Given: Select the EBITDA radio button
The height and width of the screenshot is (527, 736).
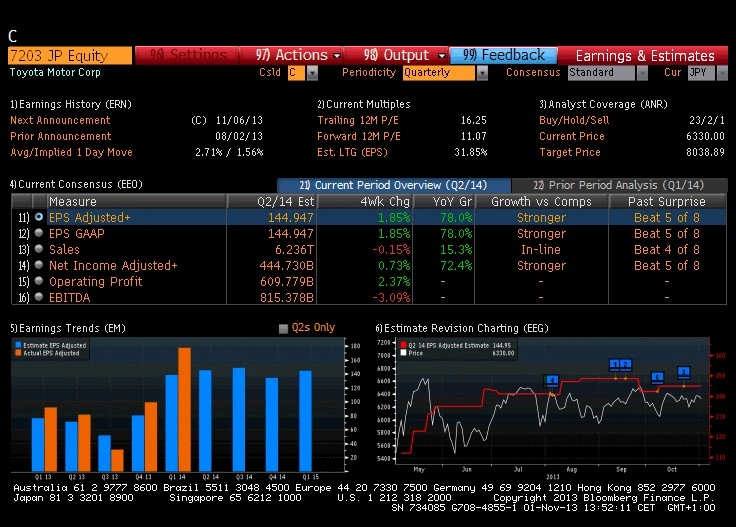Looking at the screenshot, I should pyautogui.click(x=39, y=297).
